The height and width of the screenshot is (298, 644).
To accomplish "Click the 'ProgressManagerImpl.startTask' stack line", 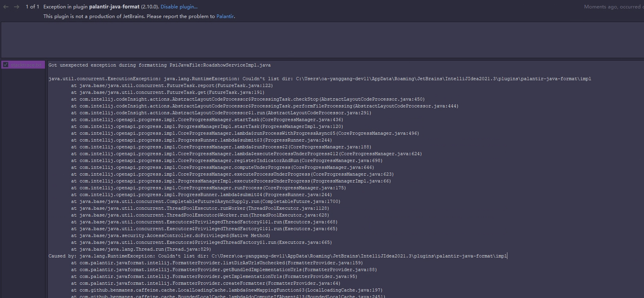I will 207,126.
